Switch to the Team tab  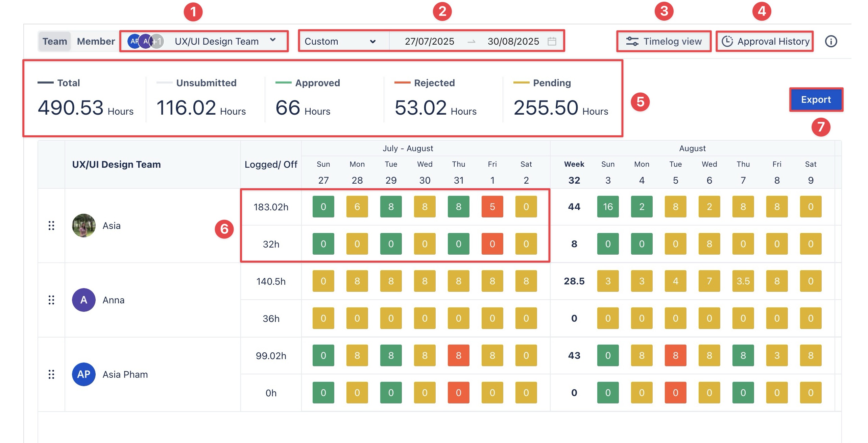55,41
